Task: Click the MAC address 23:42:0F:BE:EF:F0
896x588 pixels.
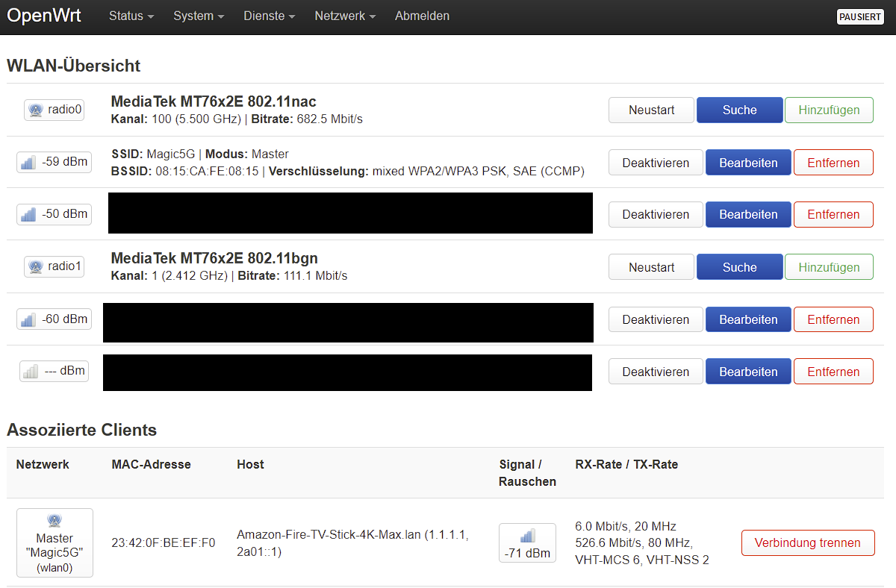Action: click(164, 542)
